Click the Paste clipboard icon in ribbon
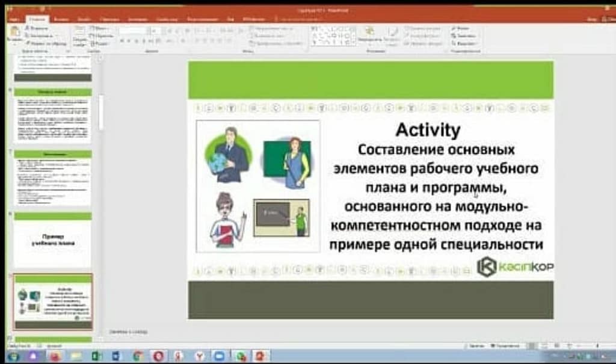The width and height of the screenshot is (616, 364). pos(14,33)
